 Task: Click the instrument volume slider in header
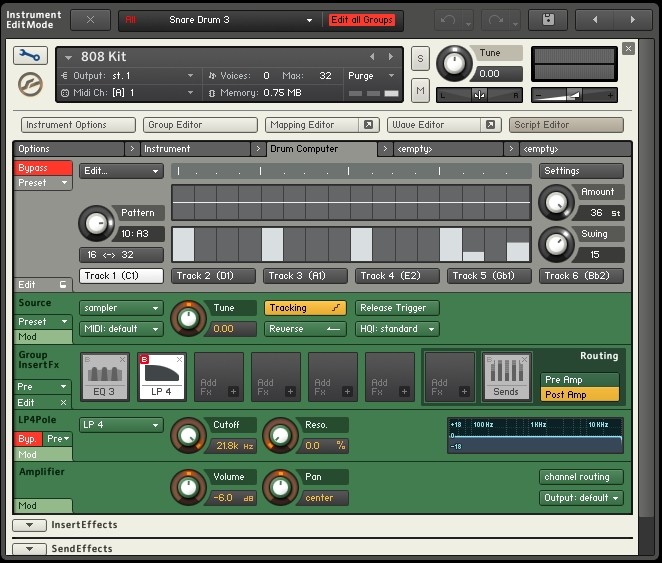coord(574,95)
